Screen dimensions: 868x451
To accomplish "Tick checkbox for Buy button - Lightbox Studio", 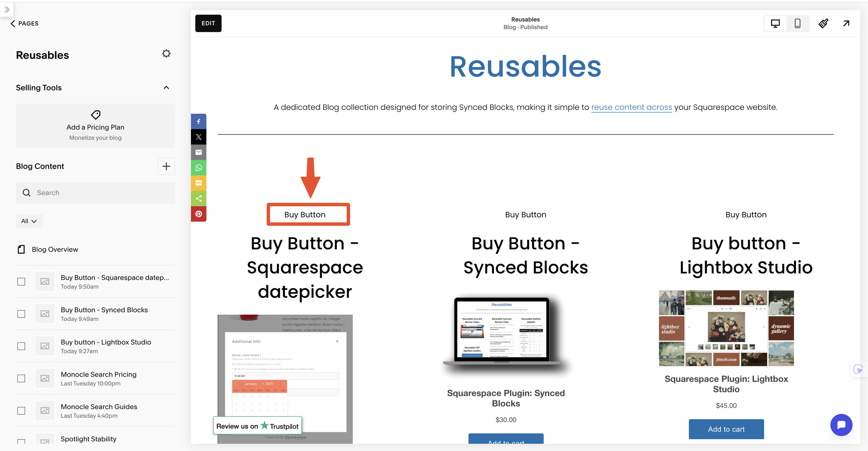I will coord(21,346).
